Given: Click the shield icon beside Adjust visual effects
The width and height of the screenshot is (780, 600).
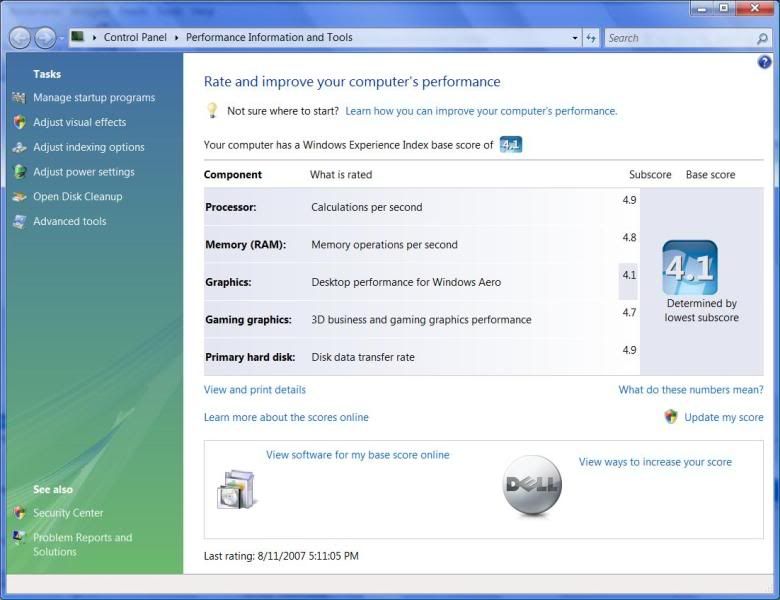Looking at the screenshot, I should [19, 122].
